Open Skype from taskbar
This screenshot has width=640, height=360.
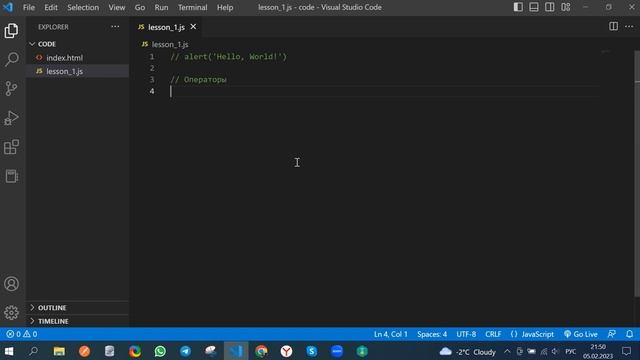[x=312, y=351]
